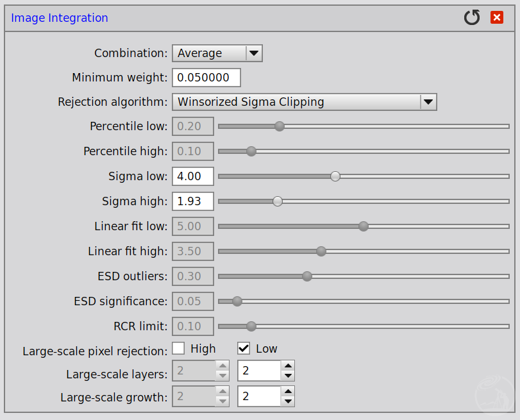The width and height of the screenshot is (520, 420).
Task: Click the Low large-scale layers number field
Action: pyautogui.click(x=259, y=371)
